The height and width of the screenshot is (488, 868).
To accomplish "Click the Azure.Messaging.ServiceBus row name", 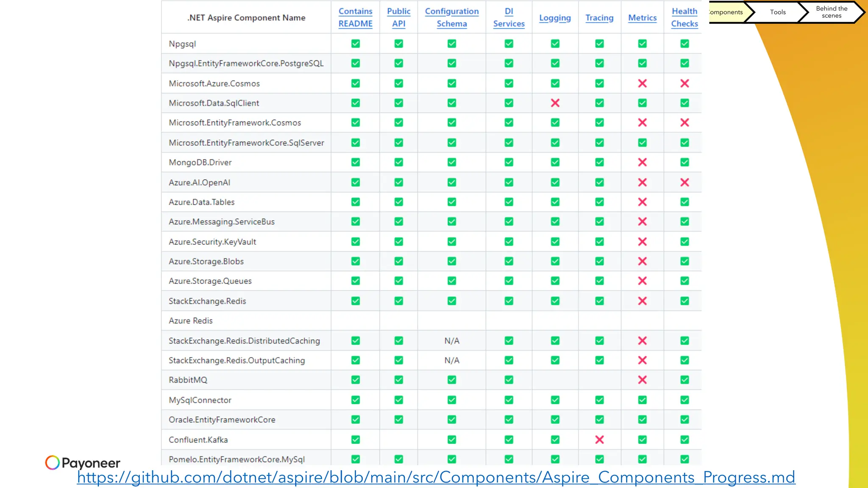I will tap(221, 222).
